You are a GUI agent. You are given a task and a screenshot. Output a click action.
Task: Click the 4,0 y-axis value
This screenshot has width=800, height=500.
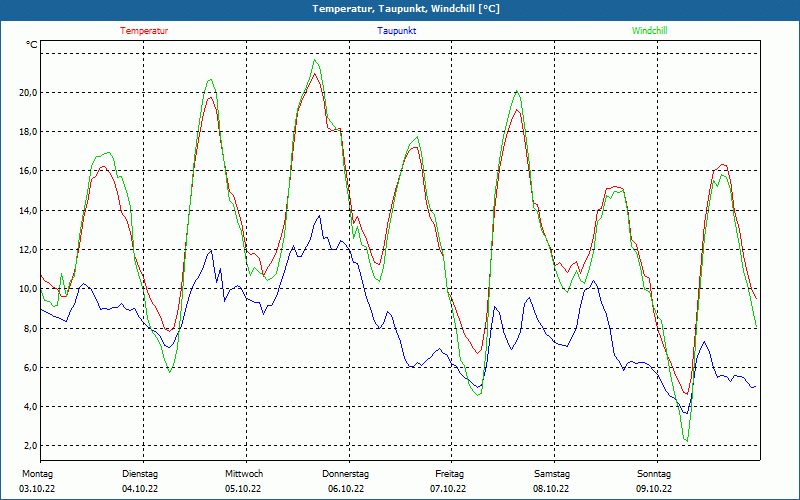point(31,407)
